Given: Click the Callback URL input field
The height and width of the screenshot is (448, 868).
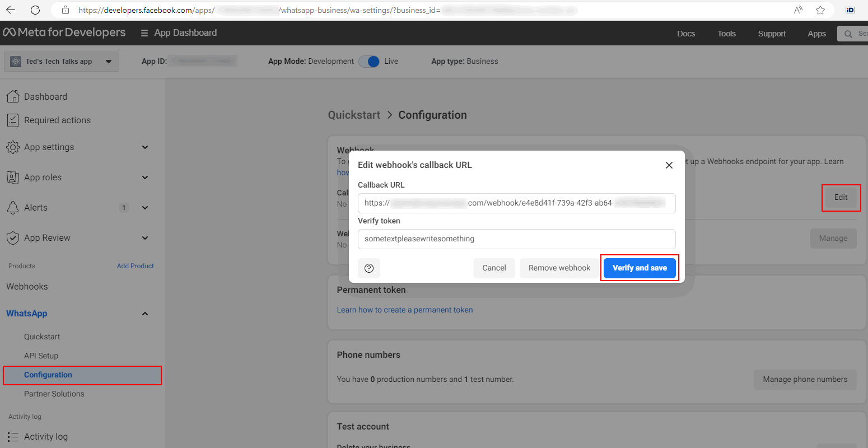Looking at the screenshot, I should pos(516,203).
